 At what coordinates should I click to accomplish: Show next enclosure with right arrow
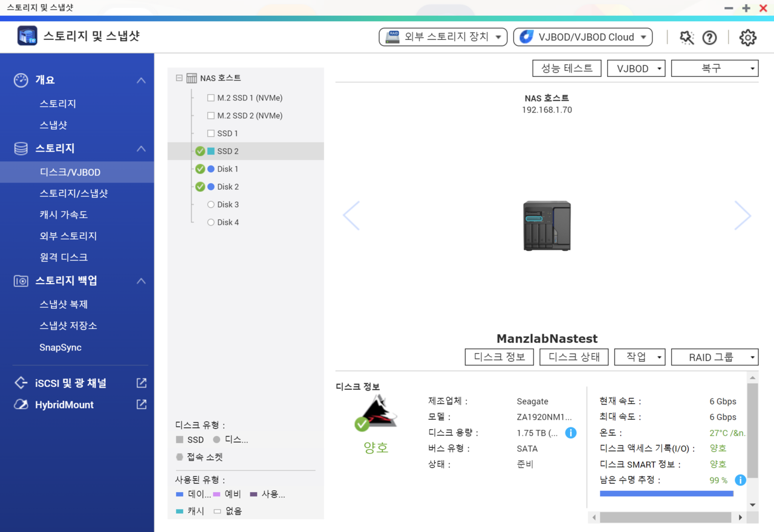click(743, 216)
